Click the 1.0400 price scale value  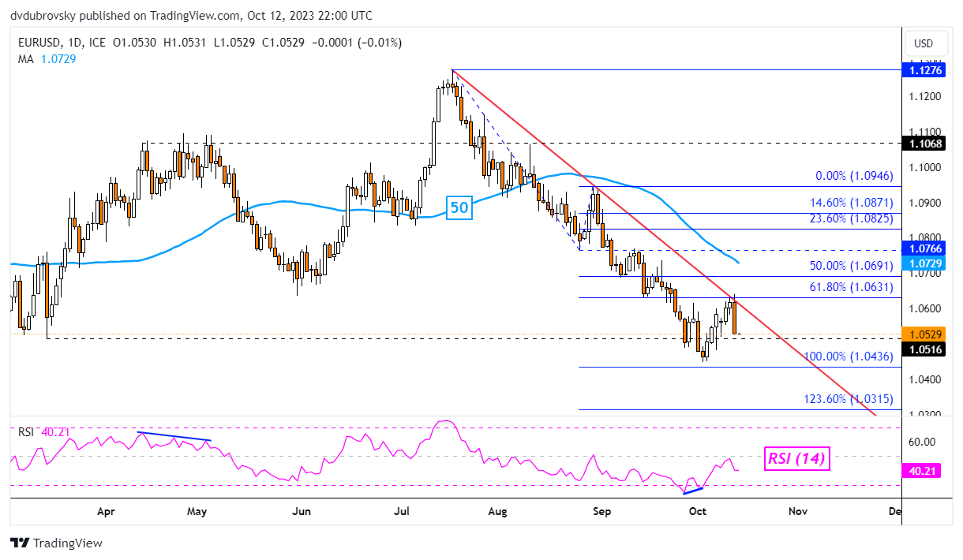(x=926, y=379)
